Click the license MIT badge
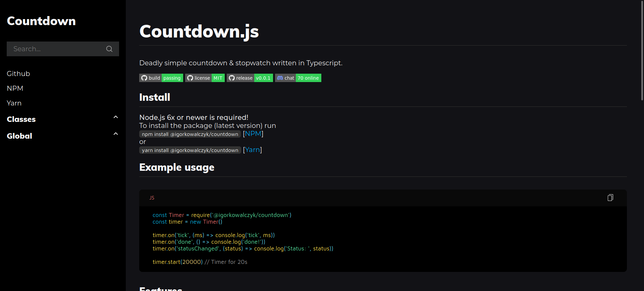The image size is (644, 291). tap(205, 78)
